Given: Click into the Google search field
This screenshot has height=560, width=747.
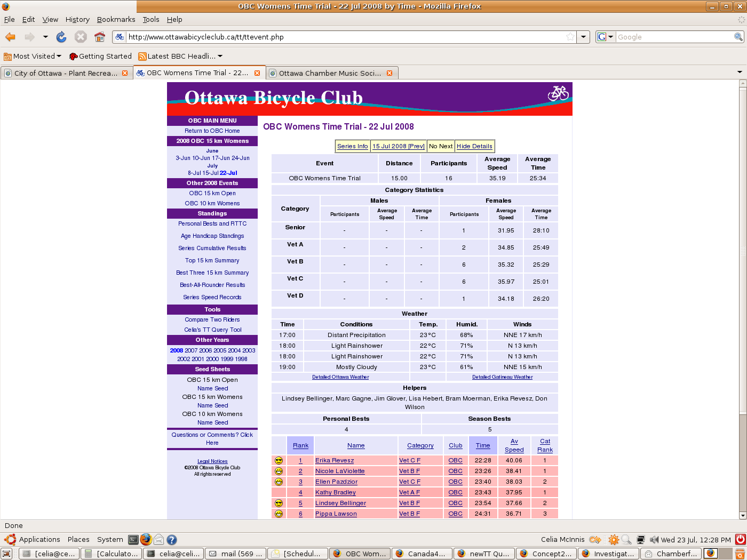Looking at the screenshot, I should (674, 37).
